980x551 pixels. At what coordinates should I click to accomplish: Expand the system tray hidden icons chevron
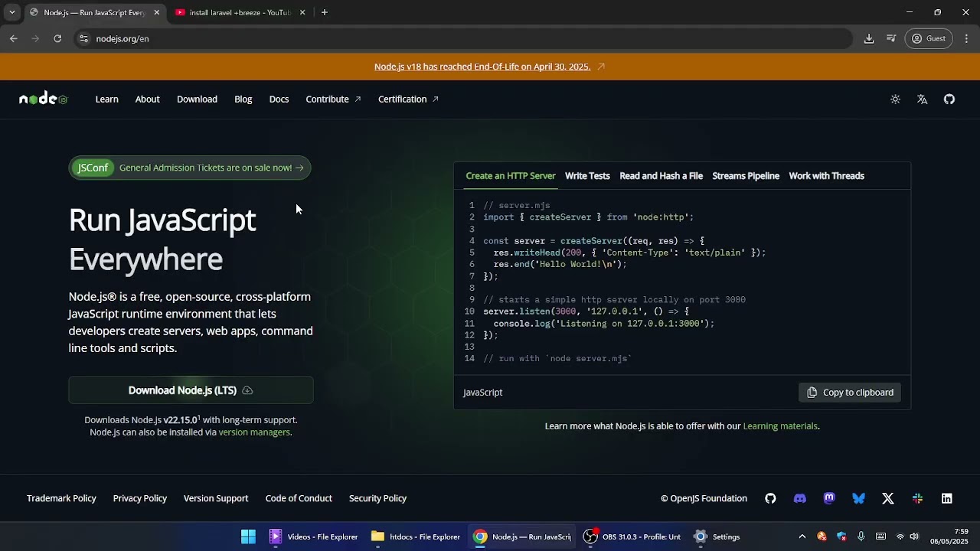(802, 536)
